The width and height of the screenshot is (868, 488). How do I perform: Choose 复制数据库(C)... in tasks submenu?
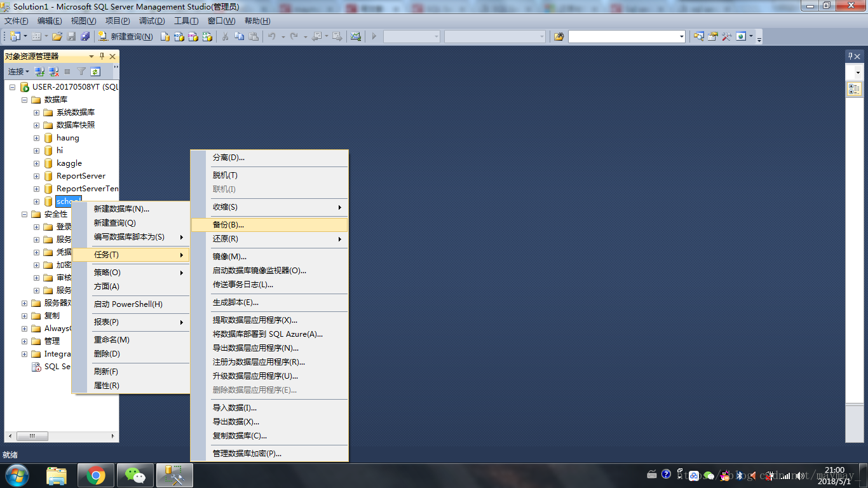pos(269,436)
